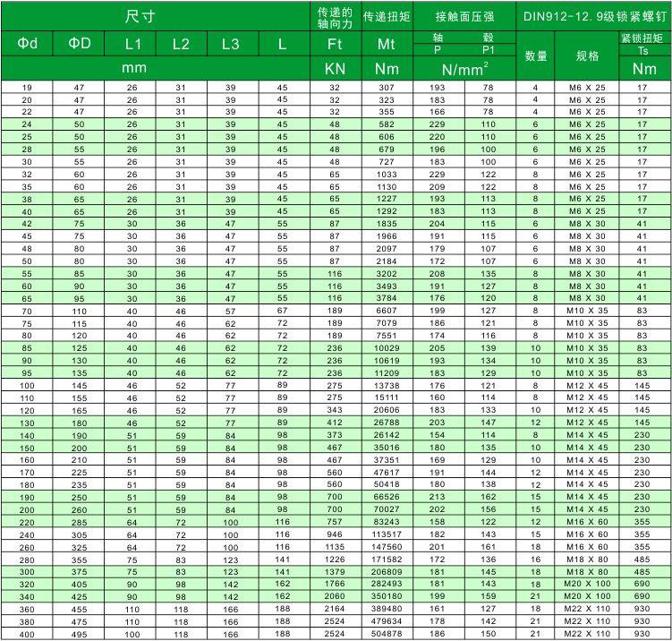Click the DIN912-12.9级锁紧螺钉 header
Viewport: 672px width, 641px height.
594,16
